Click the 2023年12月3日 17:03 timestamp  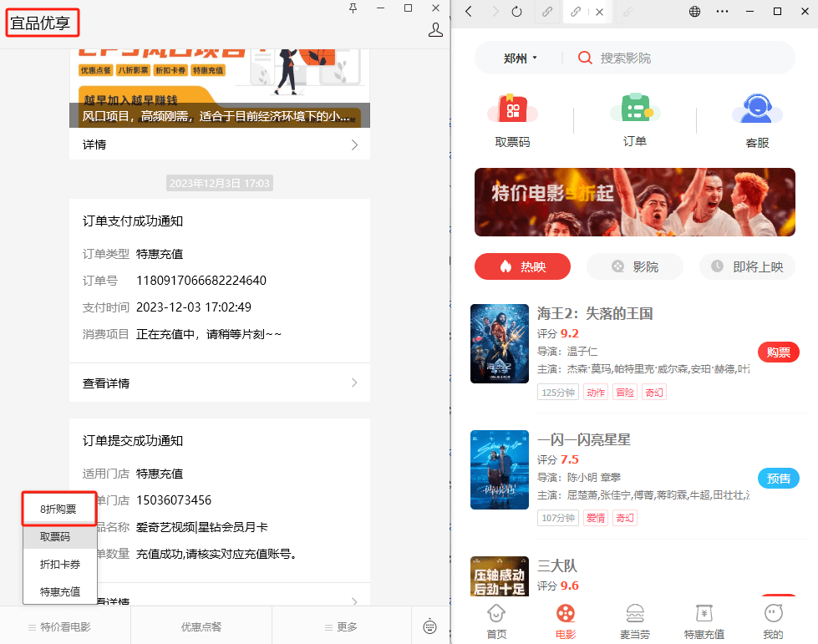point(220,183)
